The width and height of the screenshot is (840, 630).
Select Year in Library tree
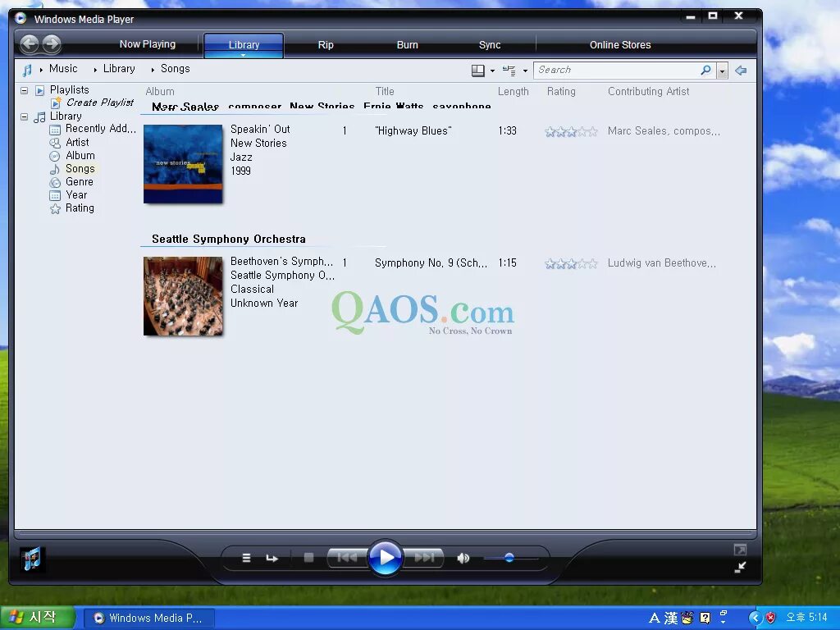[x=76, y=195]
